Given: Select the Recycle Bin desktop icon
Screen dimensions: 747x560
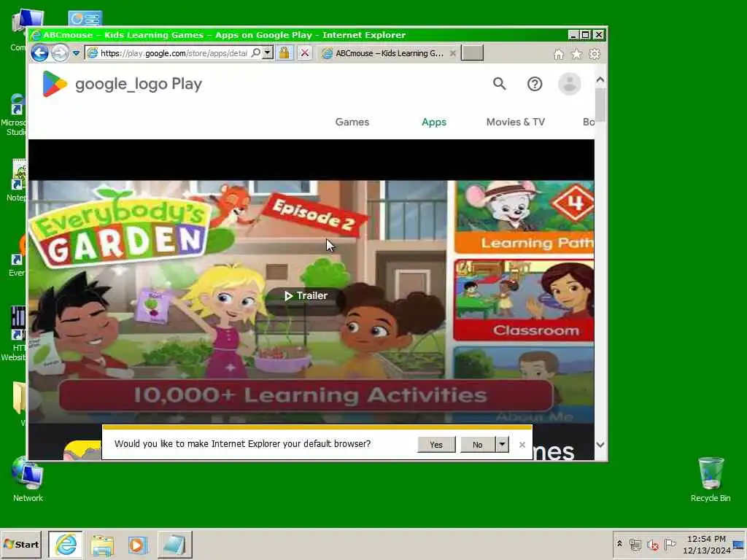Looking at the screenshot, I should [x=711, y=480].
